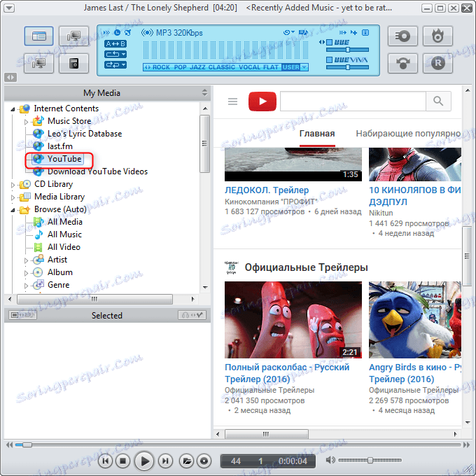Click the sausage trailer thumbnail
476x476 pixels.
click(x=293, y=320)
